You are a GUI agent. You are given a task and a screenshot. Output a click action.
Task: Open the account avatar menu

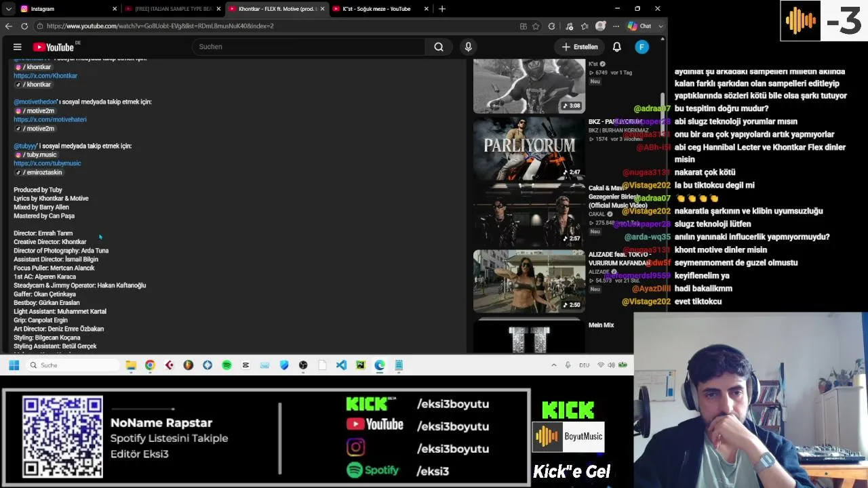pos(642,47)
